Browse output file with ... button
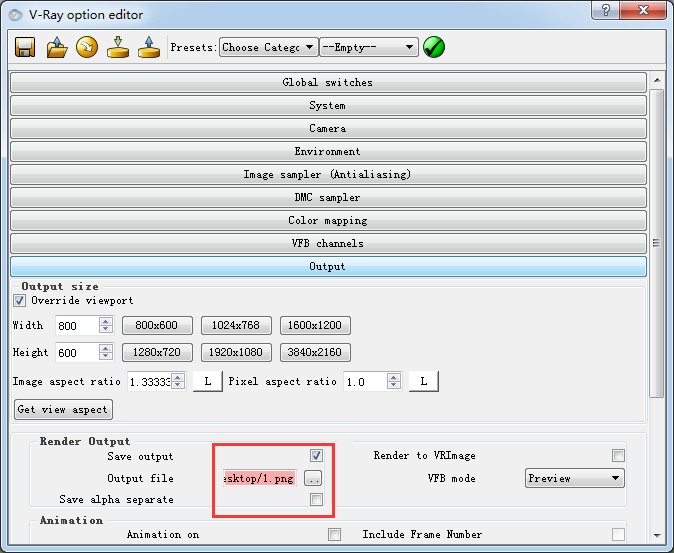Image resolution: width=674 pixels, height=553 pixels. click(312, 478)
